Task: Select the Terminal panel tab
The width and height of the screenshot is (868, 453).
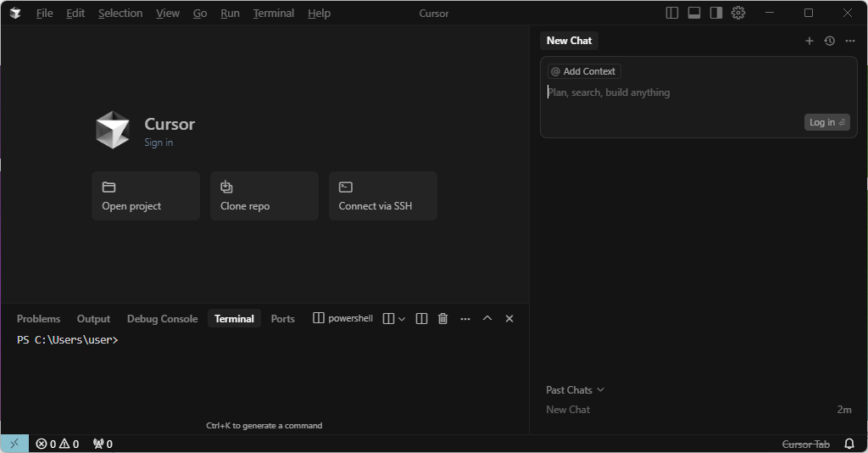Action: 234,319
